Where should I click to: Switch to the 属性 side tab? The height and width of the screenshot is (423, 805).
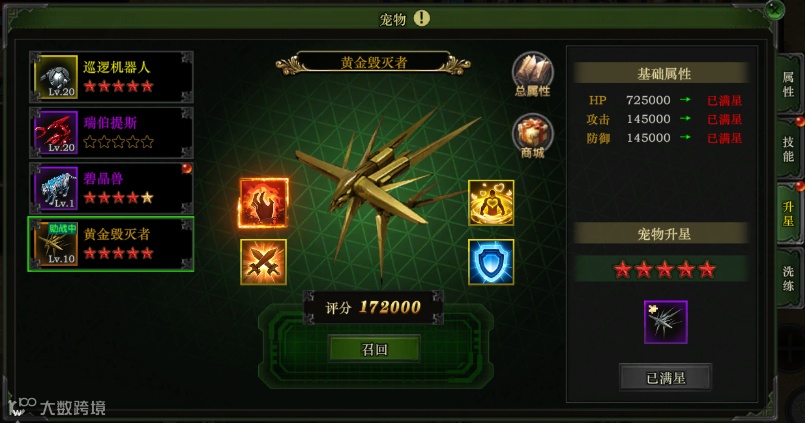point(789,84)
